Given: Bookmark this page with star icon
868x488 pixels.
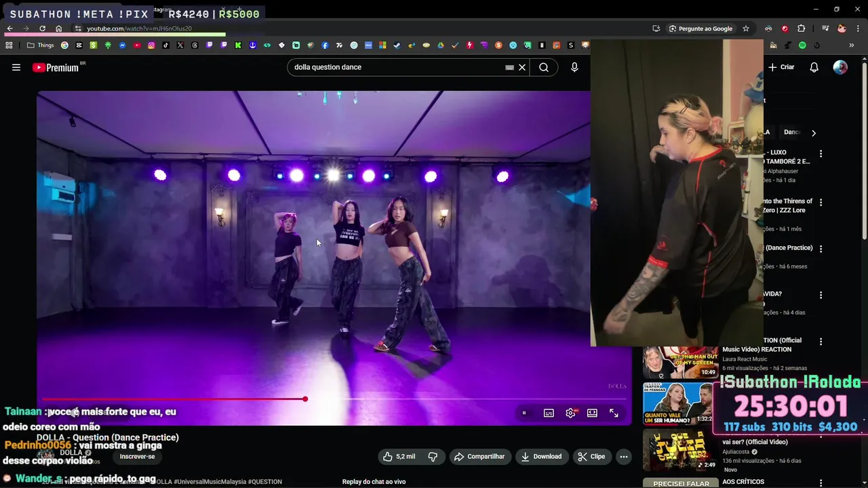Looking at the screenshot, I should click(746, 28).
